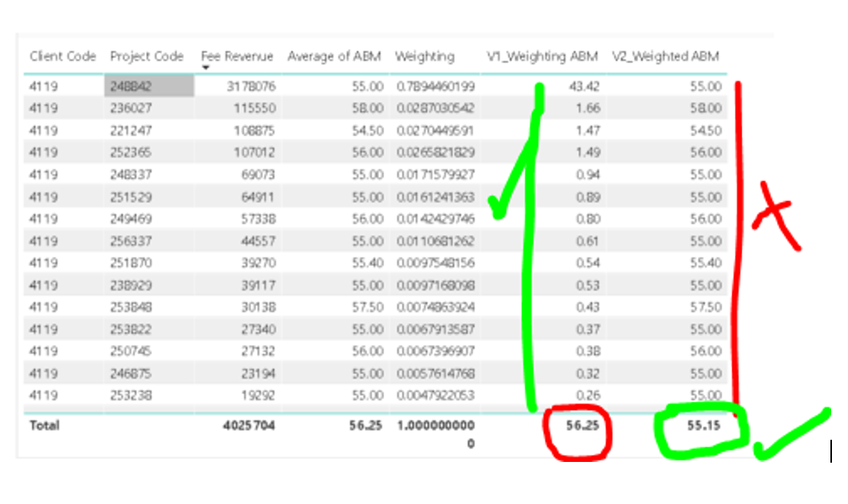This screenshot has width=848, height=504.
Task: Select project code 248337
Action: 131,174
